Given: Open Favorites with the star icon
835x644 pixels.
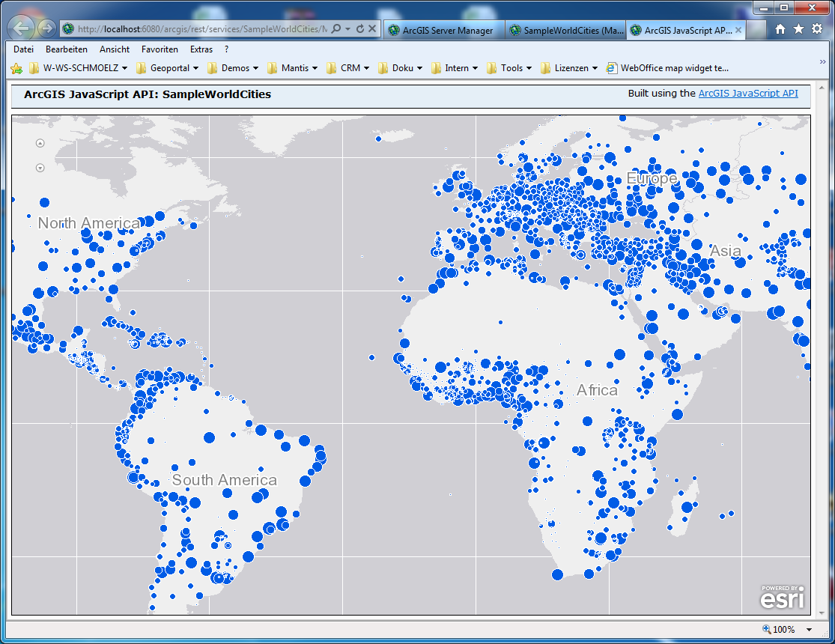Looking at the screenshot, I should pyautogui.click(x=797, y=28).
